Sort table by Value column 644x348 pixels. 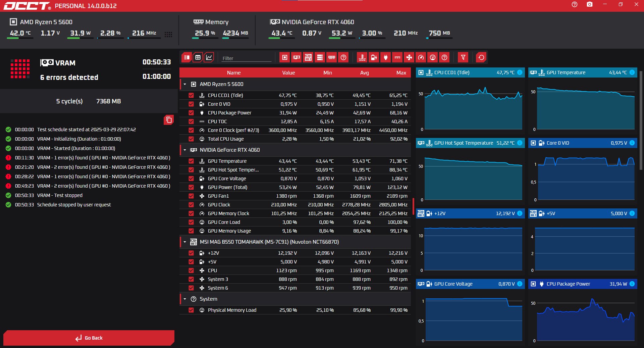click(x=288, y=73)
